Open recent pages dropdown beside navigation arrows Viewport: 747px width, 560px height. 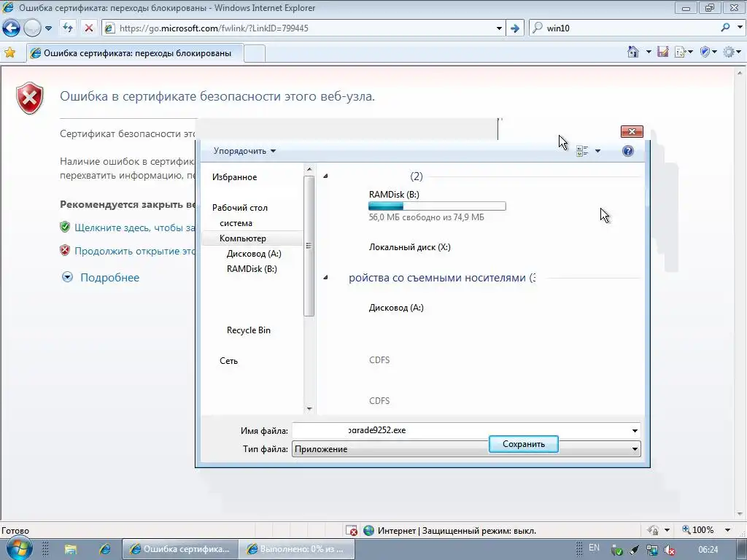tap(48, 28)
